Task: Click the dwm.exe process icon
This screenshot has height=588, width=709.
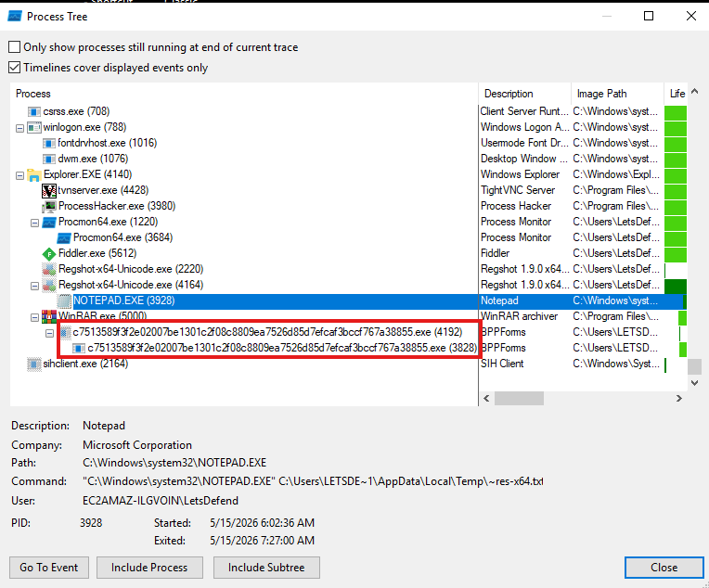Action: point(49,160)
